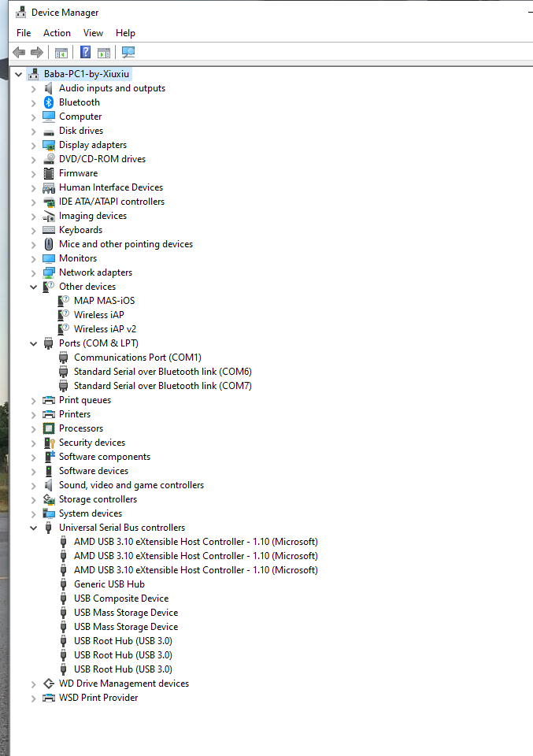Click the unknown device icon beside MAP MAS-iOS
The image size is (533, 756).
click(x=63, y=301)
